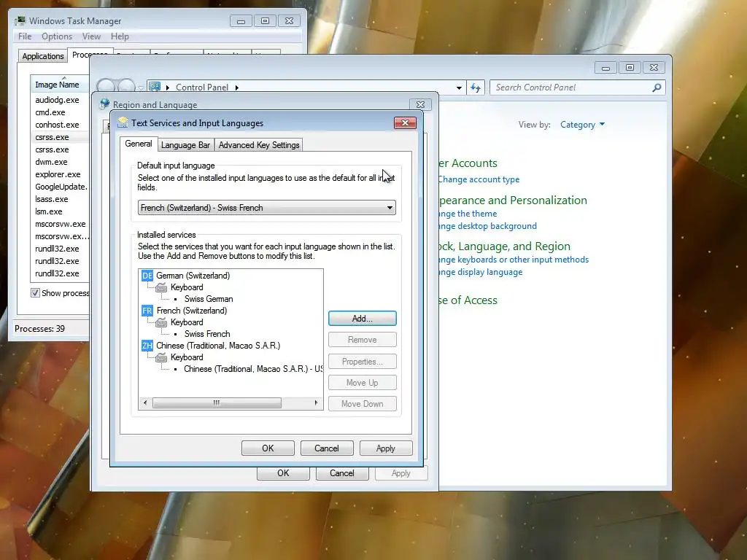Select the Swiss German keyboard layout

point(209,299)
